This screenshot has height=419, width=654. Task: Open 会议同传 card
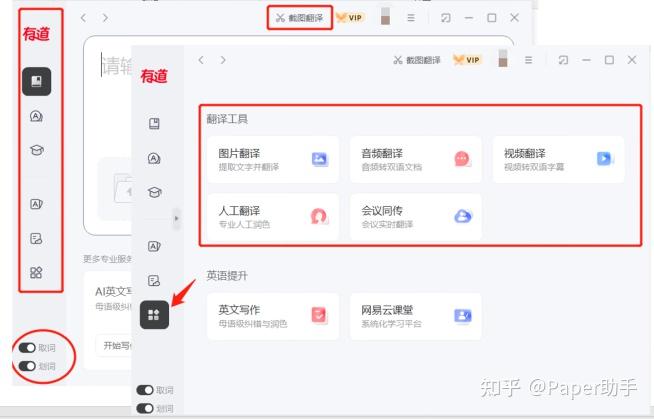point(416,217)
